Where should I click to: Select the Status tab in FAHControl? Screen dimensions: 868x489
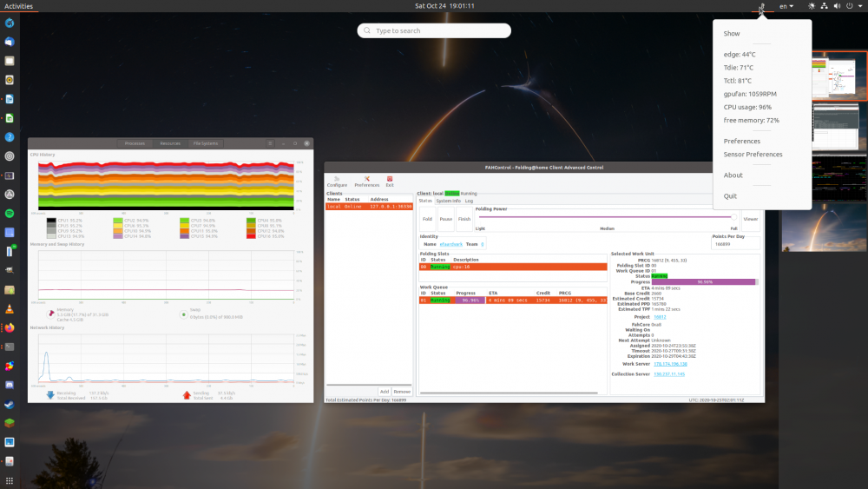[x=425, y=201]
